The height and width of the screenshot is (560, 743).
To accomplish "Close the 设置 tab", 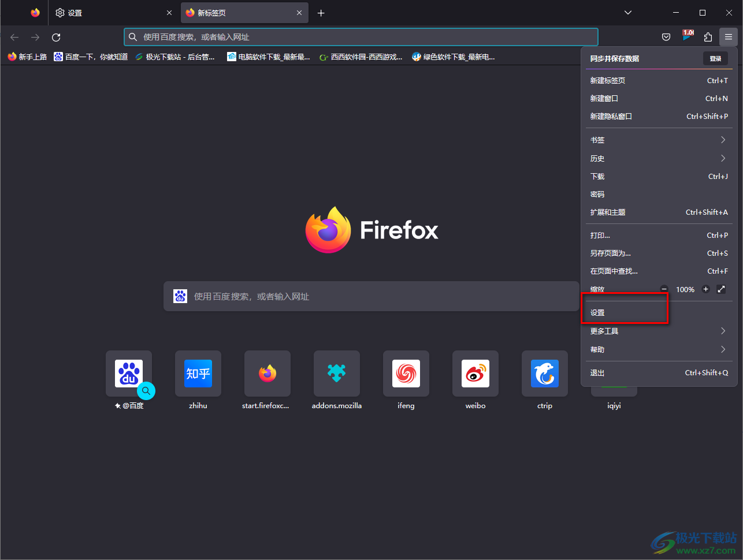I will [169, 13].
